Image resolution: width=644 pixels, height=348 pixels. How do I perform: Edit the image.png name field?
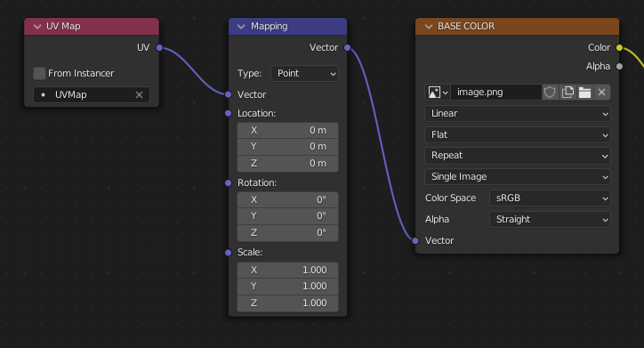(496, 93)
